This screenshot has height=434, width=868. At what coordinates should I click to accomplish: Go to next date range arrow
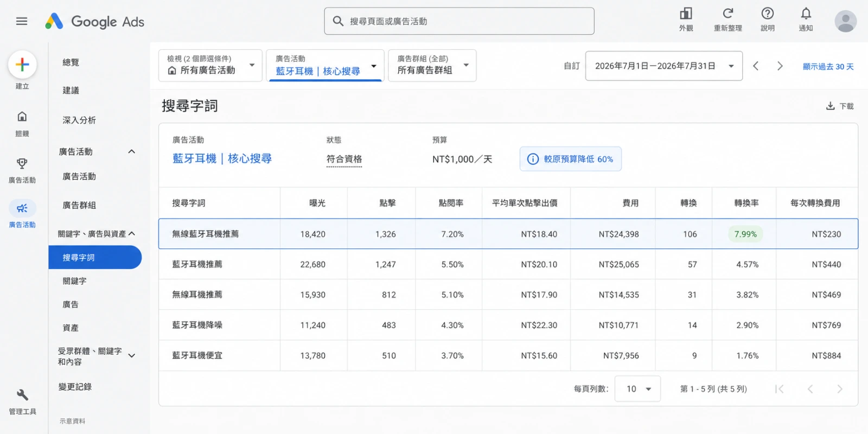coord(780,66)
